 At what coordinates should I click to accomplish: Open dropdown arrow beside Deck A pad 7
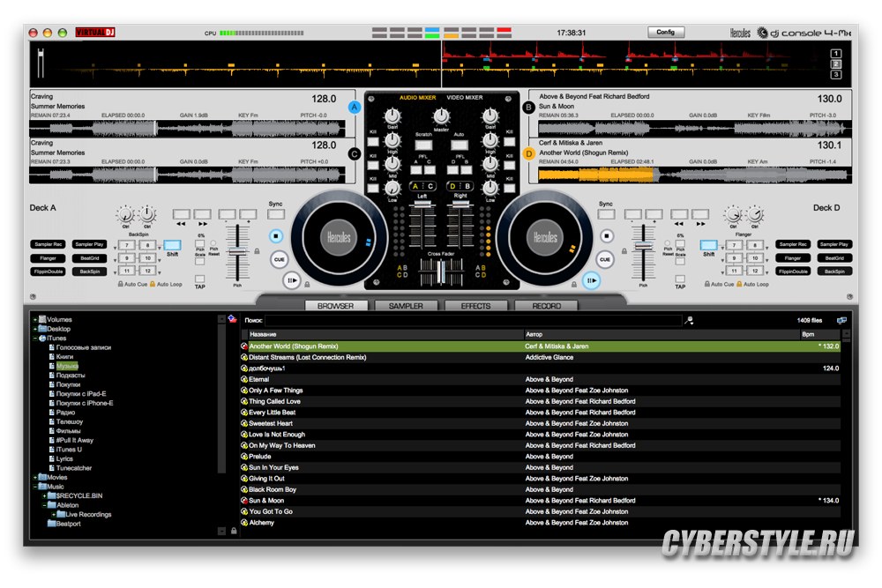[116, 248]
